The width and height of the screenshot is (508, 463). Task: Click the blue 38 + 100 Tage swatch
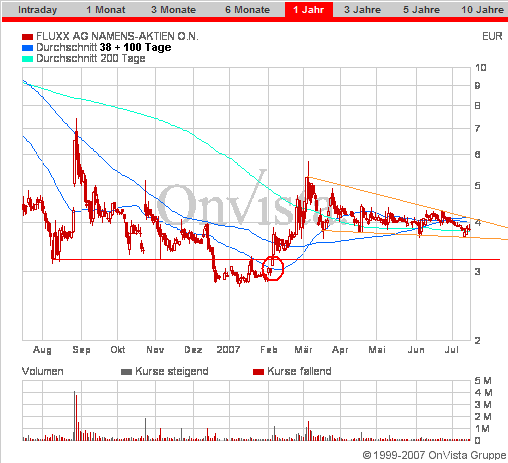(27, 48)
